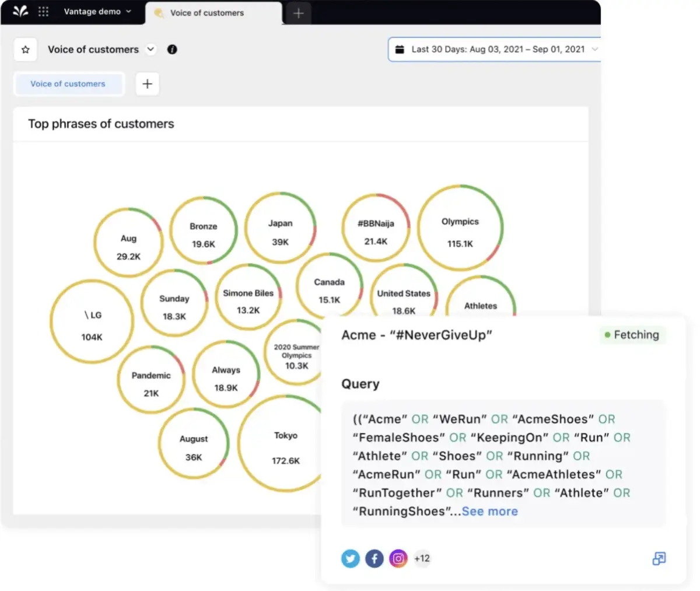Select the Twitter channel icon
Image resolution: width=700 pixels, height=591 pixels.
click(x=350, y=558)
